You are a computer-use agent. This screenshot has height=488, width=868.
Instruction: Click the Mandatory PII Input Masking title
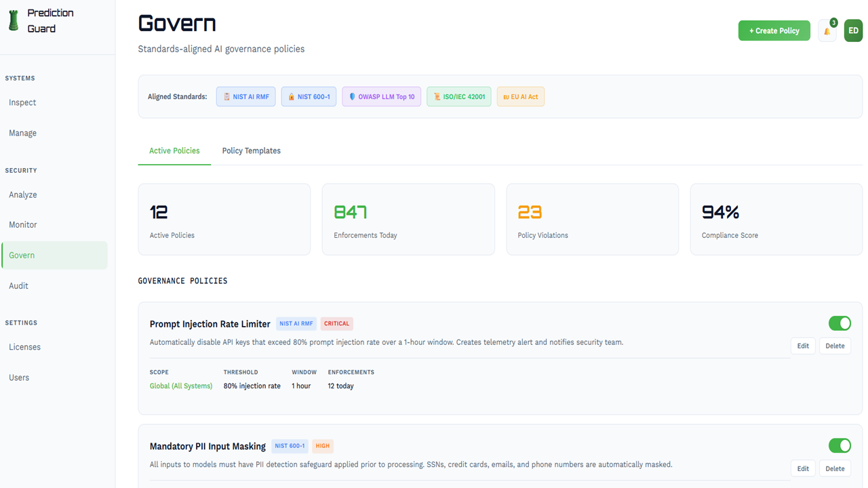pos(208,446)
